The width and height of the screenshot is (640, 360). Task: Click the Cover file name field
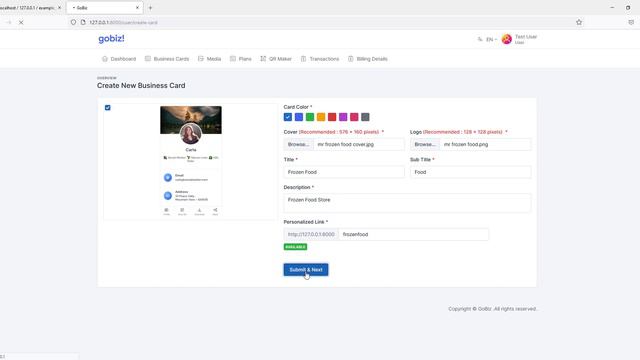359,144
